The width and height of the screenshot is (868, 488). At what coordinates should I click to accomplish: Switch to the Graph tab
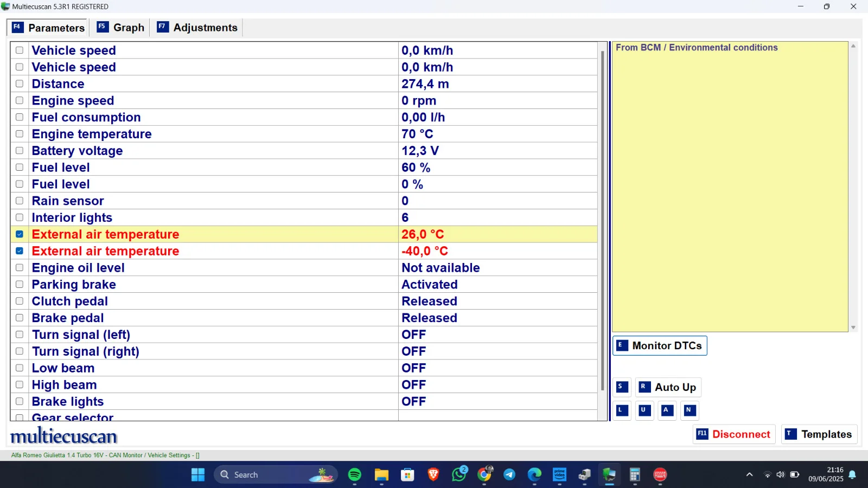(x=120, y=28)
